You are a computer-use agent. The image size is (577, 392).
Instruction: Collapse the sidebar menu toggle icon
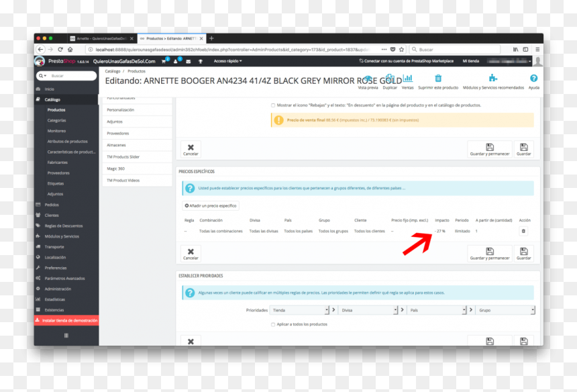[x=66, y=336]
